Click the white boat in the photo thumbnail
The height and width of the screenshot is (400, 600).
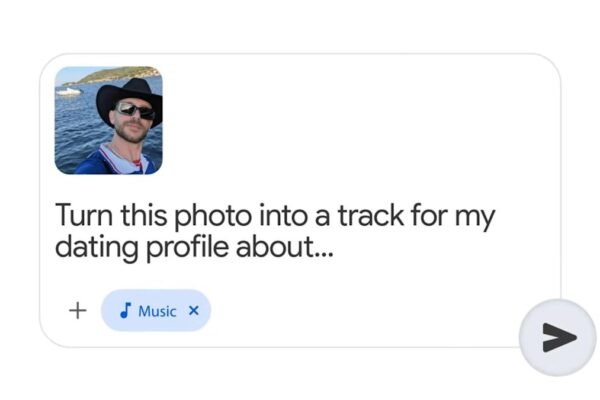click(x=69, y=91)
